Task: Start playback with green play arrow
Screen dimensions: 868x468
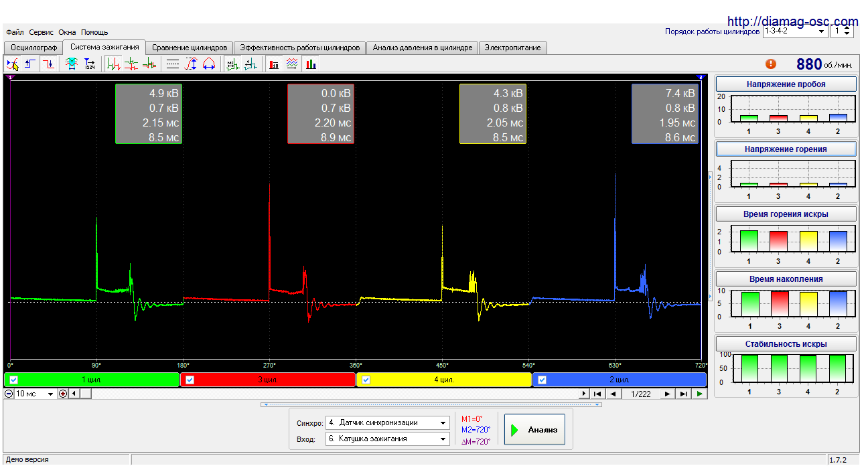Action: tap(700, 394)
